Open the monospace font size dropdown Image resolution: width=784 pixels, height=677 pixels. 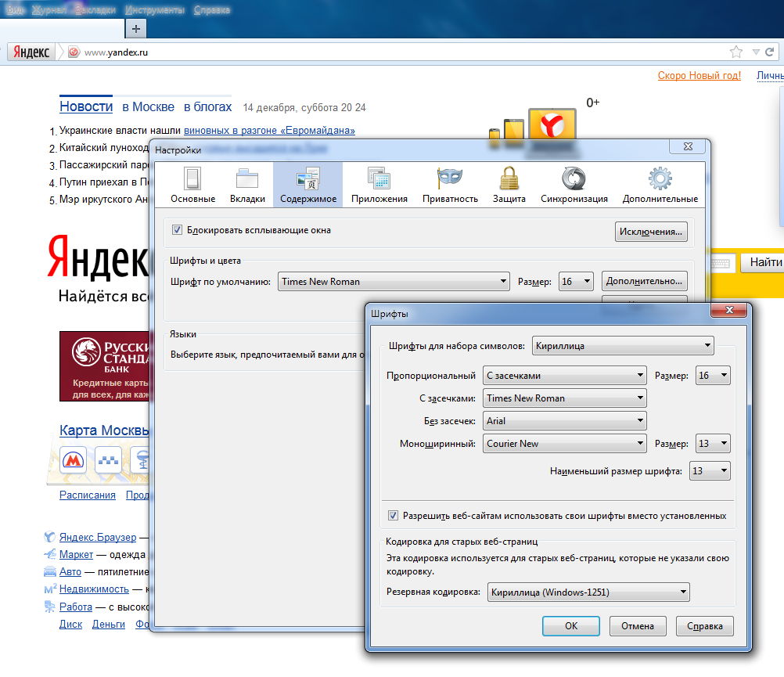click(713, 444)
